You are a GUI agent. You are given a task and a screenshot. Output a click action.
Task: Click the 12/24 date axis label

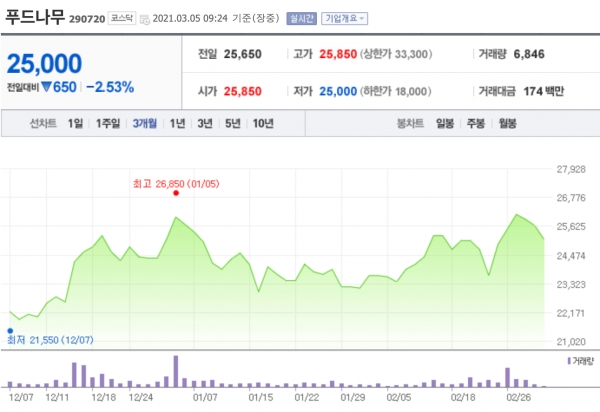pos(140,397)
